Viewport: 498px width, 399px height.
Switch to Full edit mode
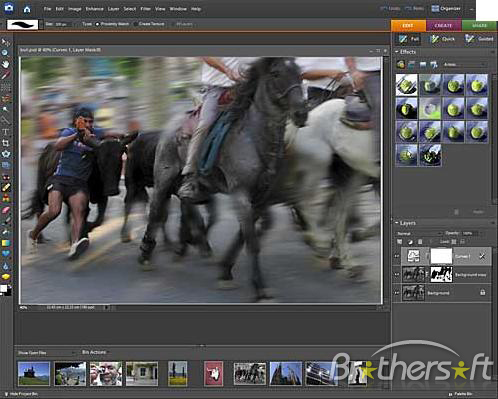409,39
